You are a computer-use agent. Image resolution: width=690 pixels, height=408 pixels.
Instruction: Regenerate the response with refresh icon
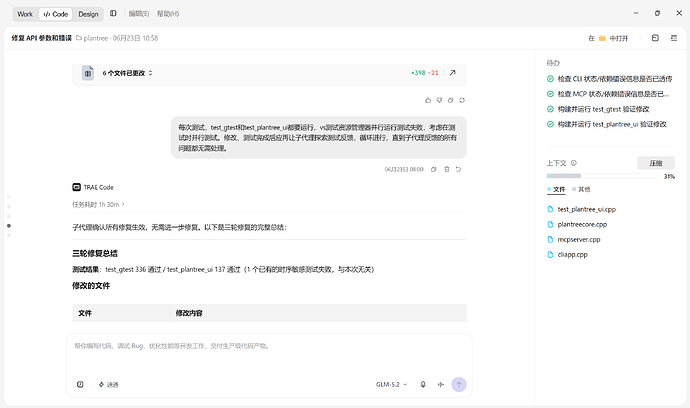(x=462, y=100)
